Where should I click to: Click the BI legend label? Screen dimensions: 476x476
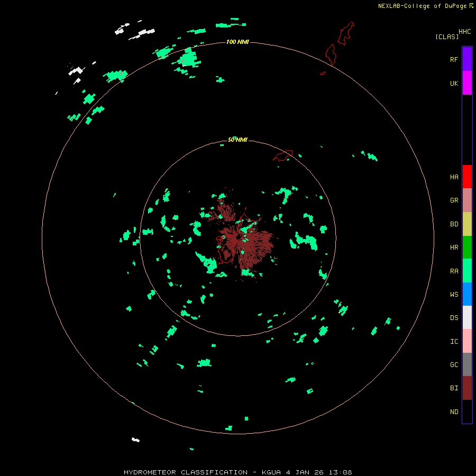click(454, 388)
